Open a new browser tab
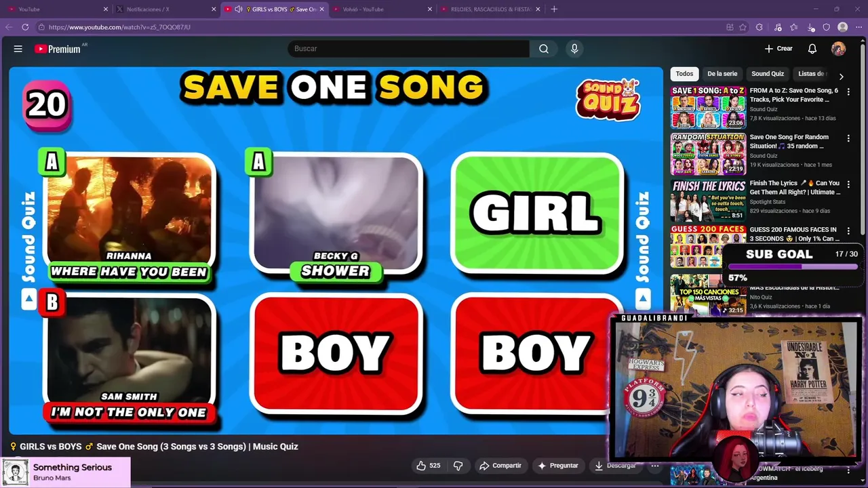The image size is (868, 488). (x=554, y=9)
